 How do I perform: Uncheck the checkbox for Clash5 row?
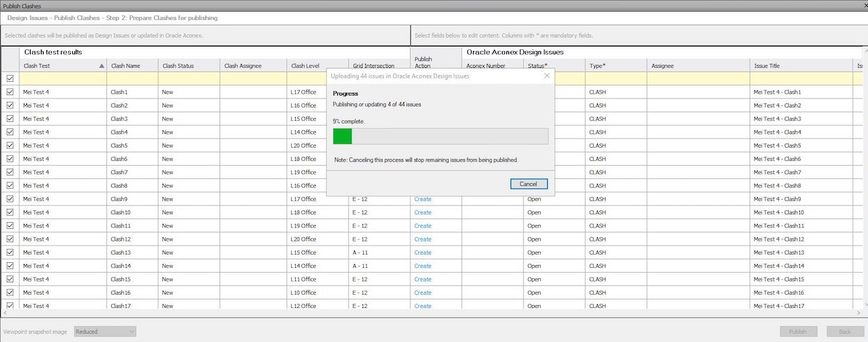pos(10,146)
